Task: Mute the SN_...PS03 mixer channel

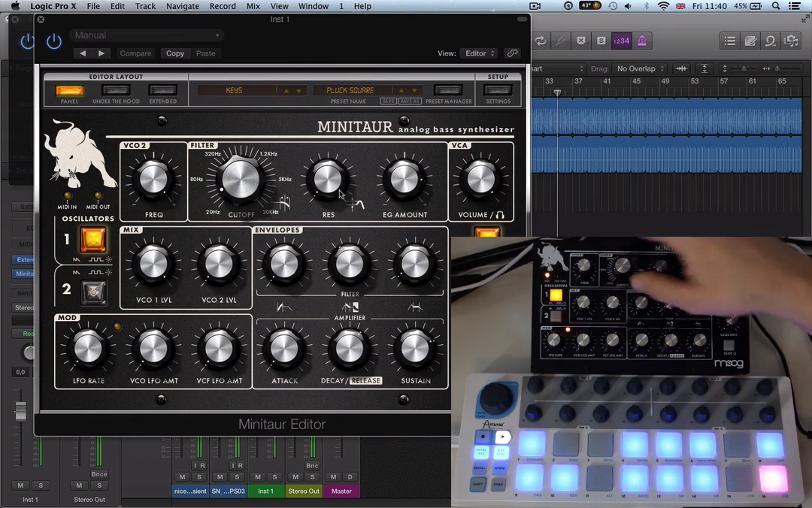Action: coord(220,477)
